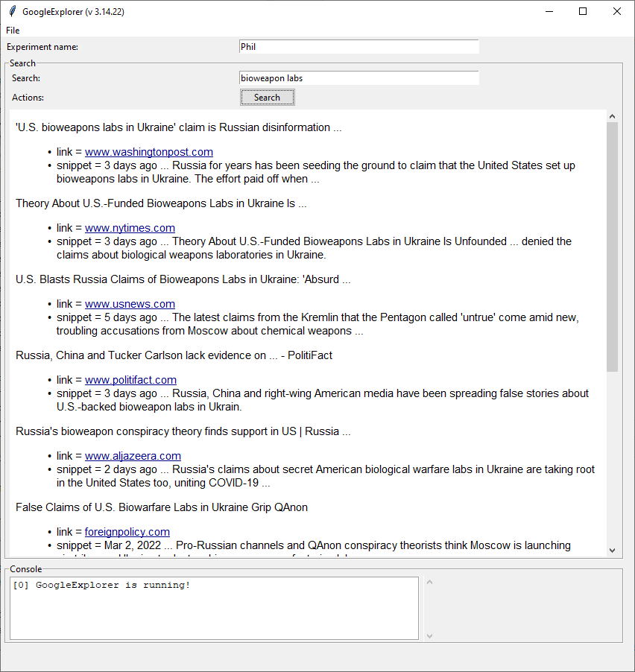Click inside the Console text area
635x672 pixels.
click(214, 608)
